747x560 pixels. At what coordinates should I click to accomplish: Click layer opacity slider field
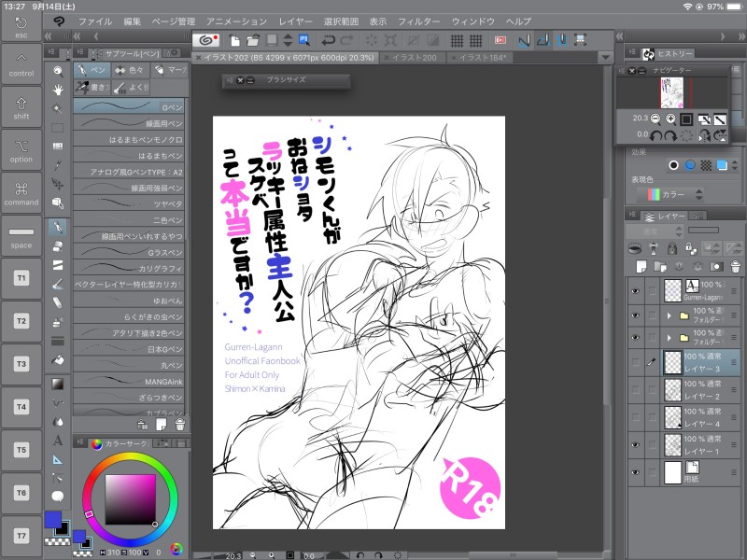pos(703,231)
